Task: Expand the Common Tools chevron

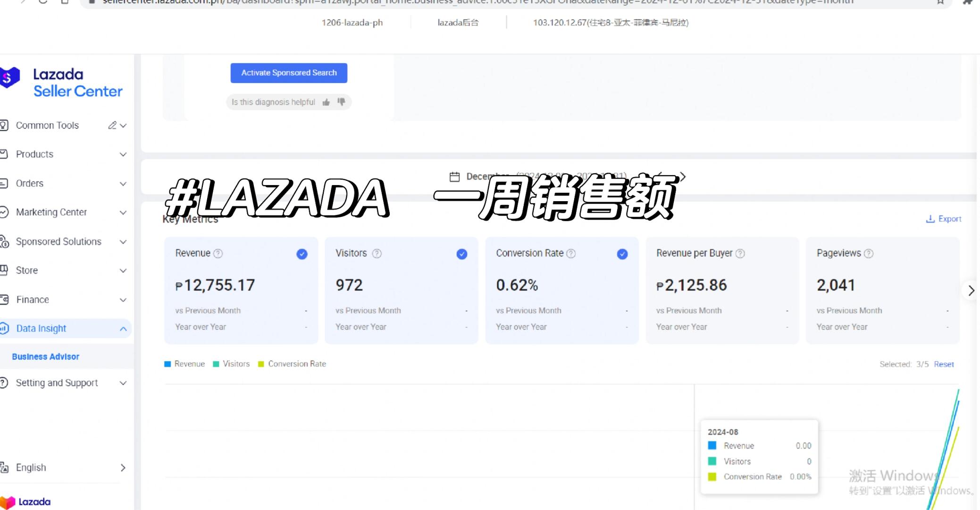Action: tap(123, 126)
